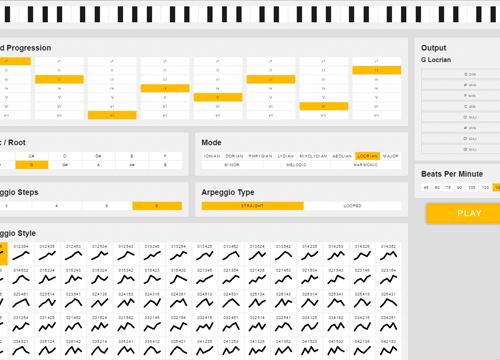Select arpeggio style 013452
The width and height of the screenshot is (500, 360).
(x=231, y=253)
